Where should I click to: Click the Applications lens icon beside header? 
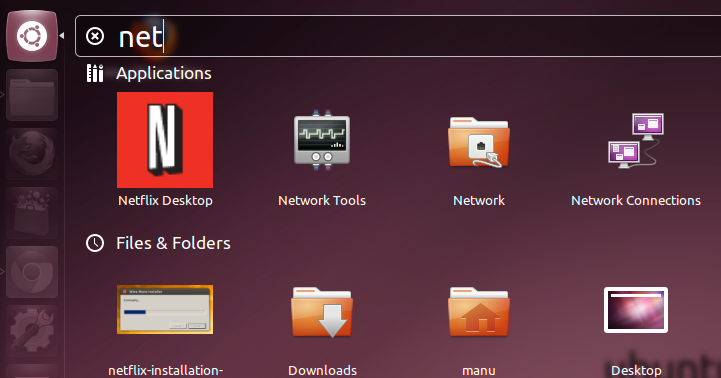[x=95, y=73]
